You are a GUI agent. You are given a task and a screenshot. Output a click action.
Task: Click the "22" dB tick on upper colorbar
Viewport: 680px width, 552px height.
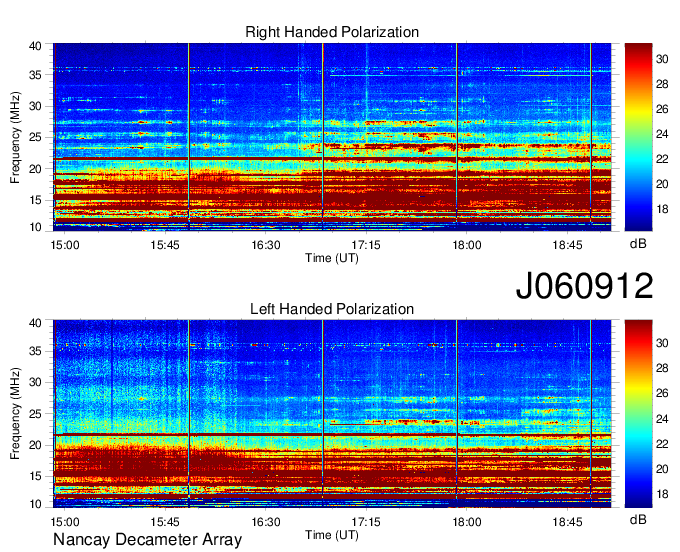tap(662, 160)
